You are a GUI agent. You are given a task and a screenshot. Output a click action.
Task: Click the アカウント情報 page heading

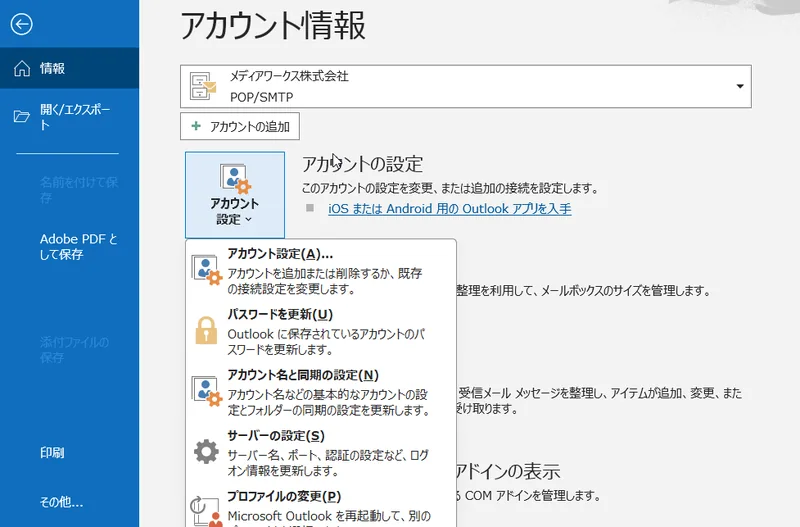[273, 26]
